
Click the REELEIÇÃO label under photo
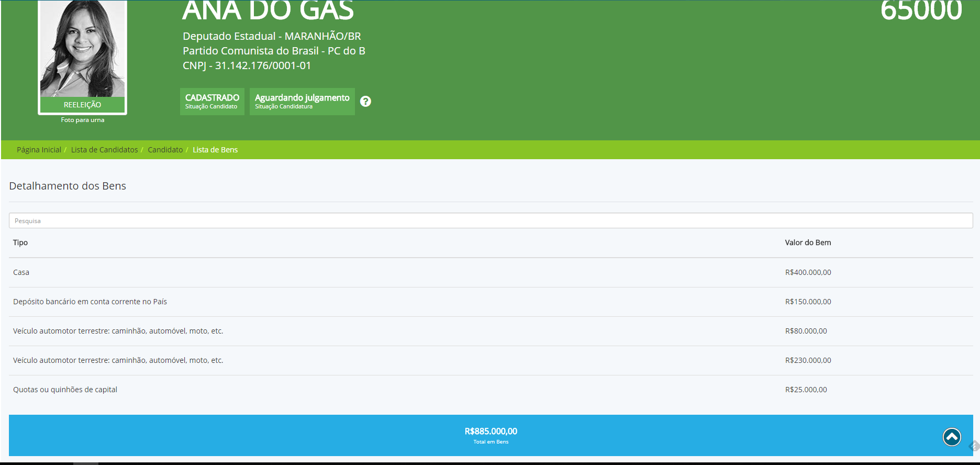click(x=83, y=105)
